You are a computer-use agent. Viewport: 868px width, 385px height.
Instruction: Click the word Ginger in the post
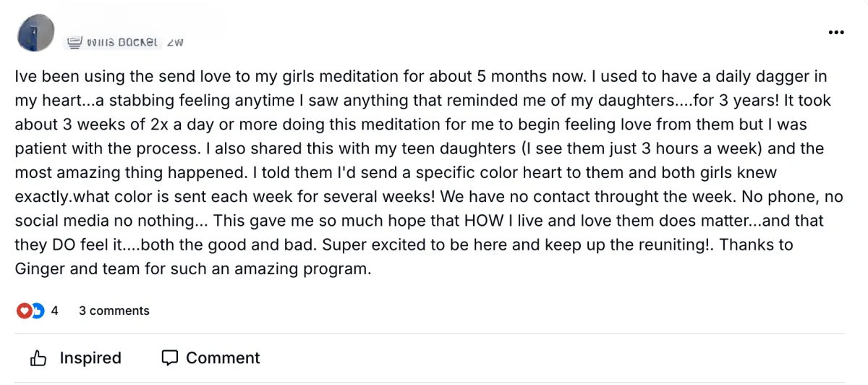pos(37,269)
